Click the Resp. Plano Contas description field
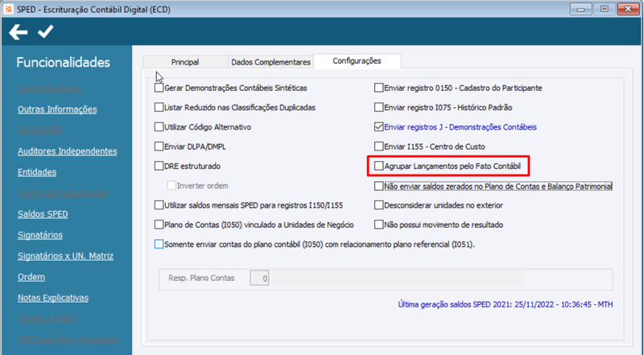 398,279
